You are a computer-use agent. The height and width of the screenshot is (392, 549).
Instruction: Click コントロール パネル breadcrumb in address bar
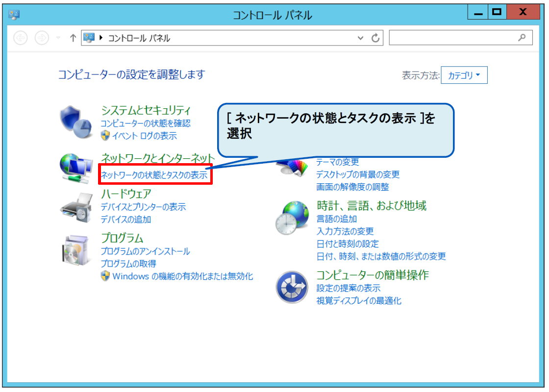139,38
